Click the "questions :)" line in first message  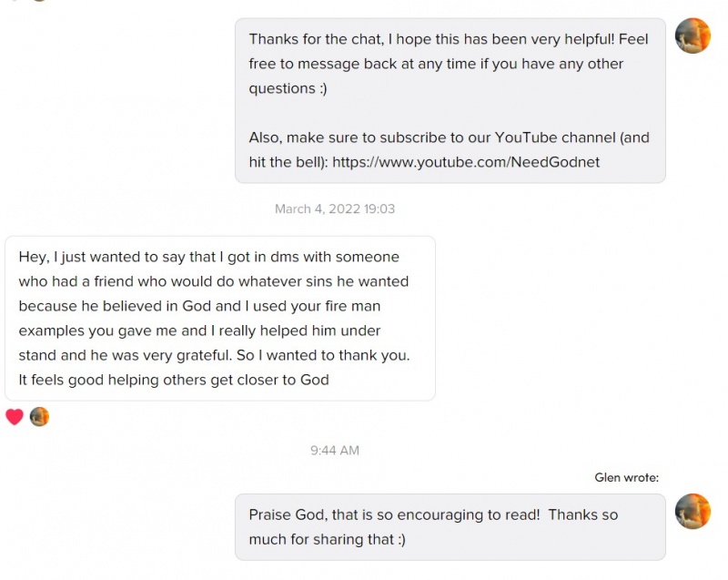288,88
